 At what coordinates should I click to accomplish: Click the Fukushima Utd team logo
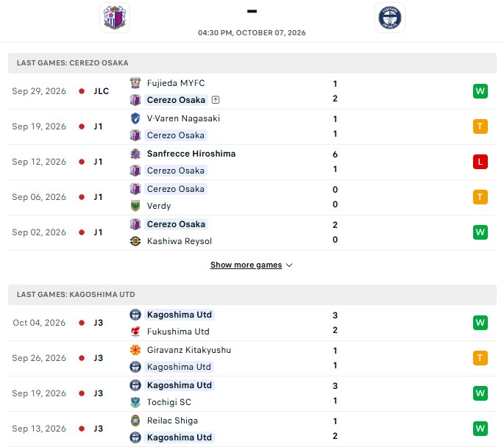pyautogui.click(x=135, y=332)
